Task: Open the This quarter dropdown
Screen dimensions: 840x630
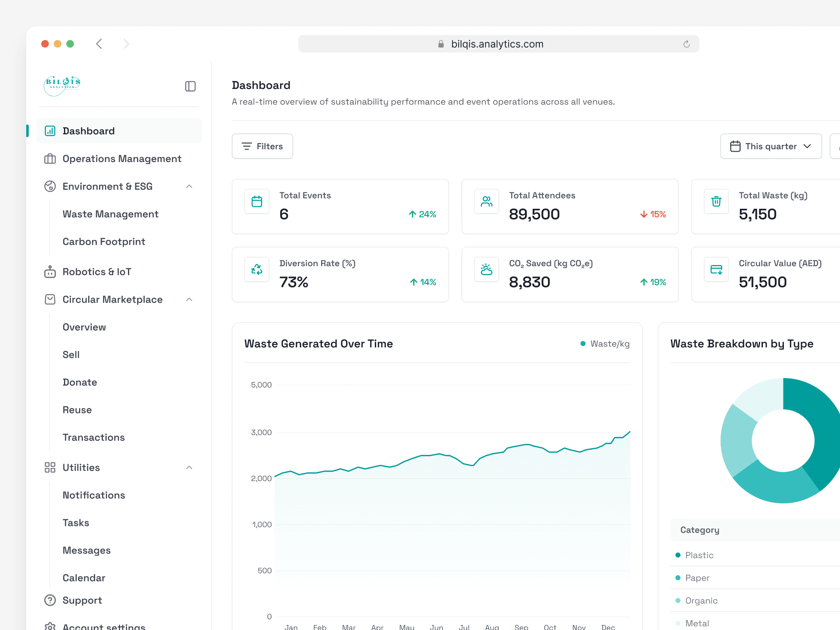Action: (771, 146)
